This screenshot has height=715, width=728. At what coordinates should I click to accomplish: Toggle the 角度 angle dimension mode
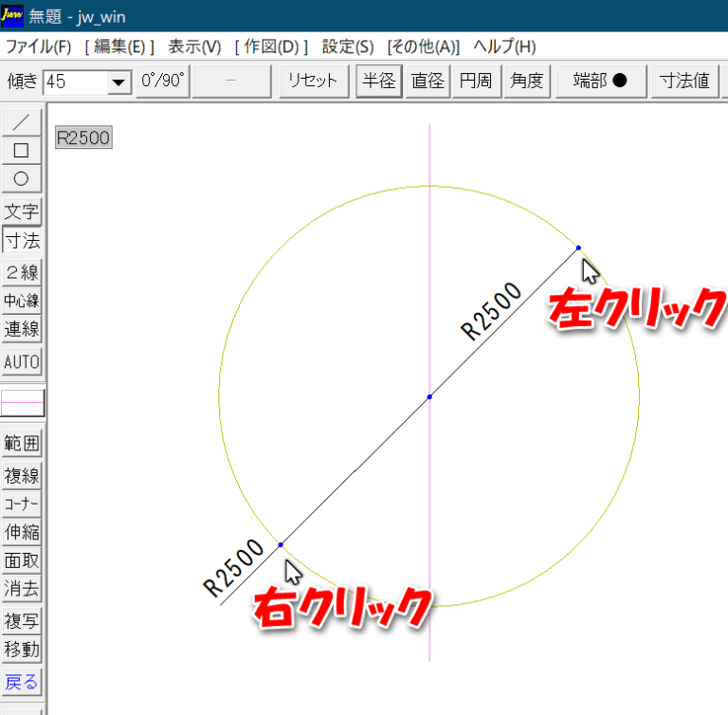click(x=527, y=82)
